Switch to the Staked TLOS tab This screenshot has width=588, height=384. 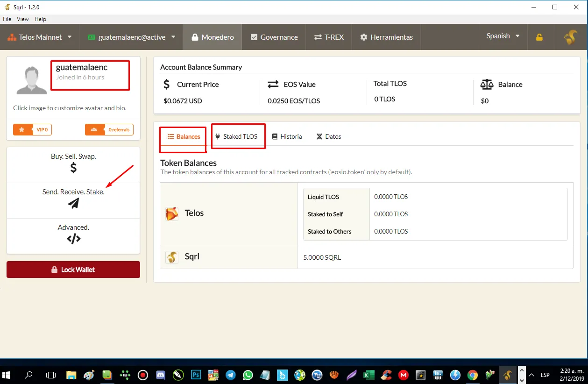[236, 137]
